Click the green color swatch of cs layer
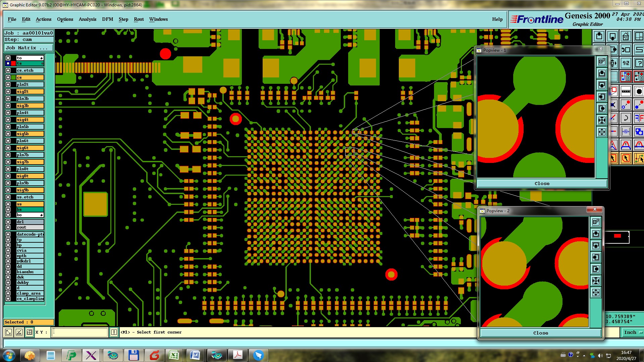This screenshot has height=362, width=644. 13,77
